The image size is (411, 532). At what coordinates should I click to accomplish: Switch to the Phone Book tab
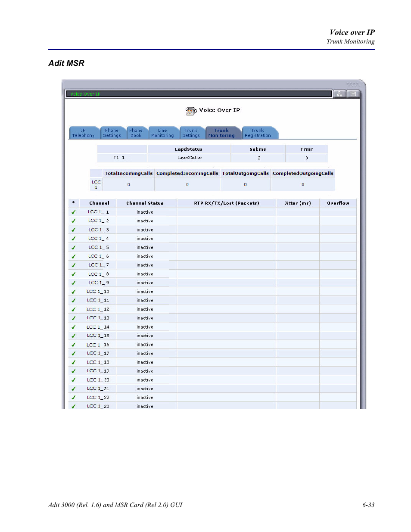(136, 133)
